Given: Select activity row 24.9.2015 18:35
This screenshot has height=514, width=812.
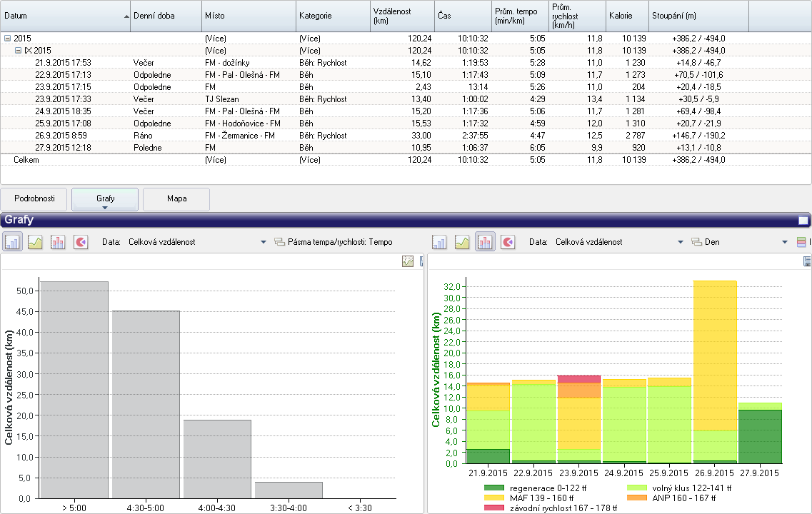Looking at the screenshot, I should (406, 111).
